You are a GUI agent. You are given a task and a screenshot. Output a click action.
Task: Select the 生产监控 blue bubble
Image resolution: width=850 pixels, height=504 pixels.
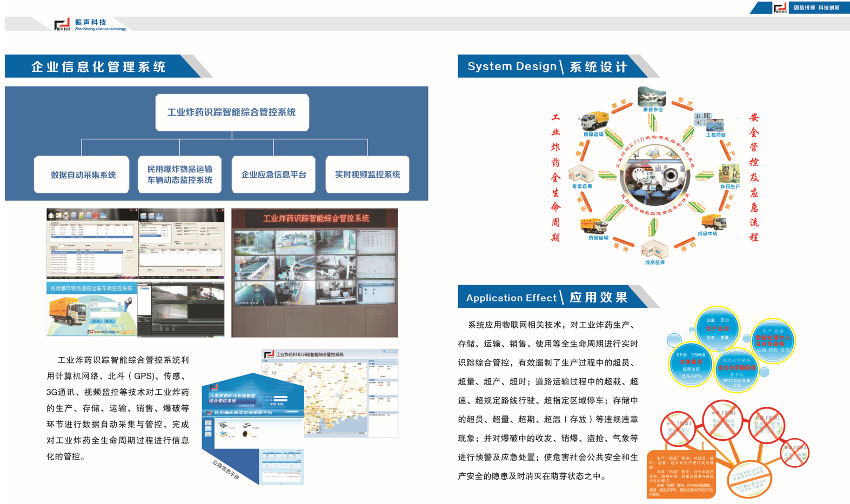coord(717,328)
